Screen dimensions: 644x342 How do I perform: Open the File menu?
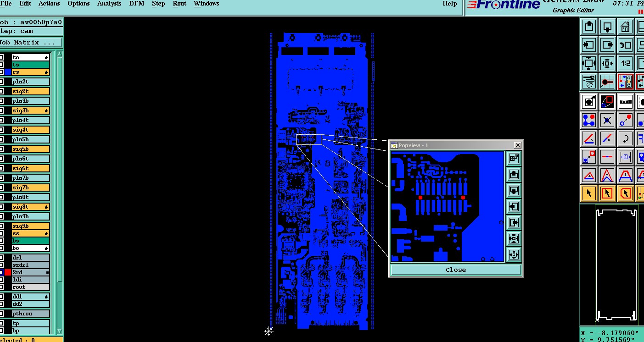pyautogui.click(x=6, y=4)
